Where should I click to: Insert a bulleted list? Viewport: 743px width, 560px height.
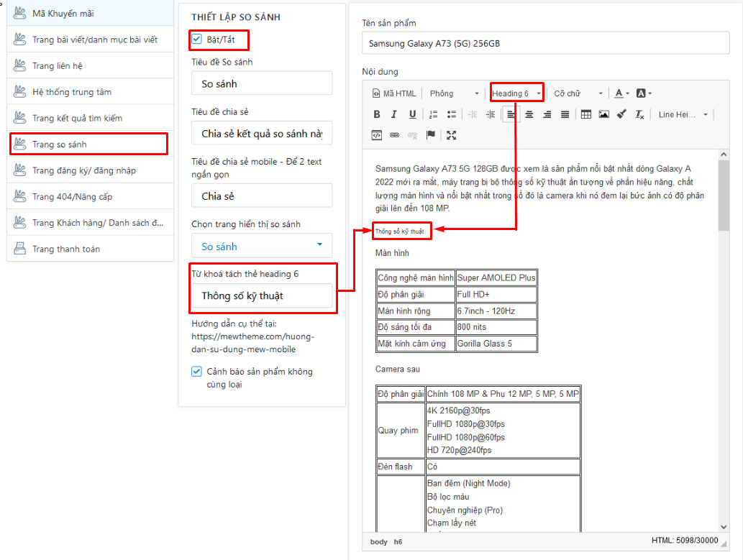452,114
